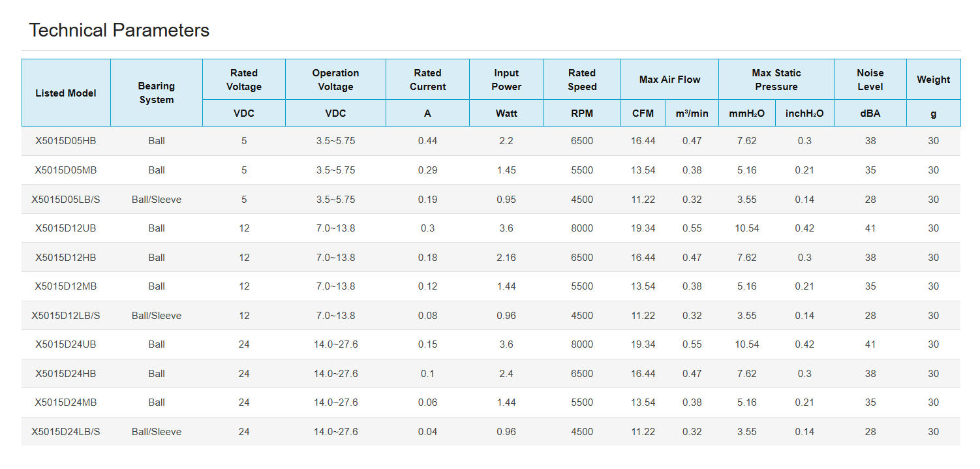Select model X5015D05LB/S in table
This screenshot has height=469, width=980.
pos(66,200)
